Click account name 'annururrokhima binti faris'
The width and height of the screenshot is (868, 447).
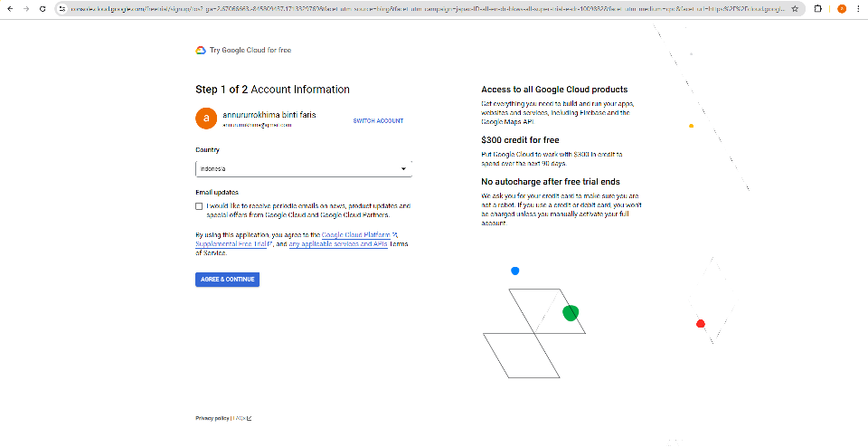(269, 115)
